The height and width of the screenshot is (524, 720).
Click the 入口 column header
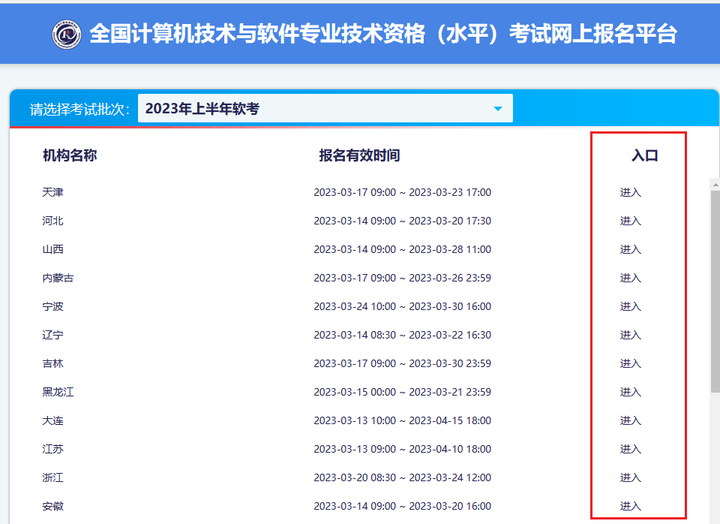coord(645,155)
